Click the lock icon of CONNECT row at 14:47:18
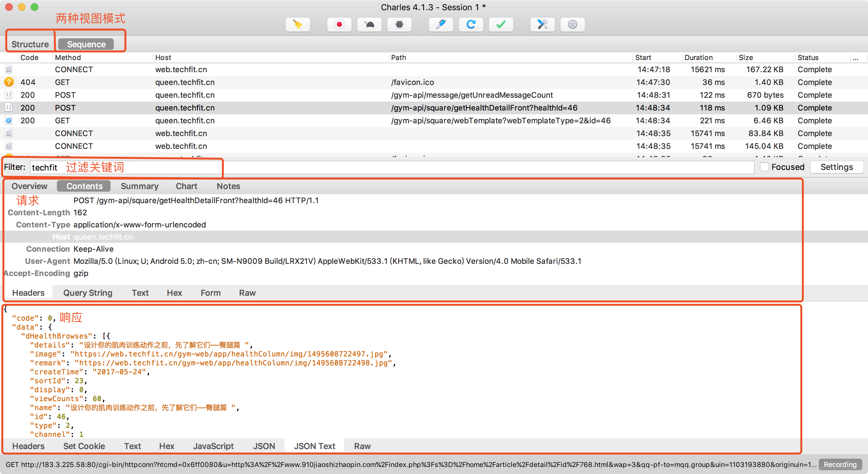Viewport: 868px width, 474px height. (x=9, y=69)
